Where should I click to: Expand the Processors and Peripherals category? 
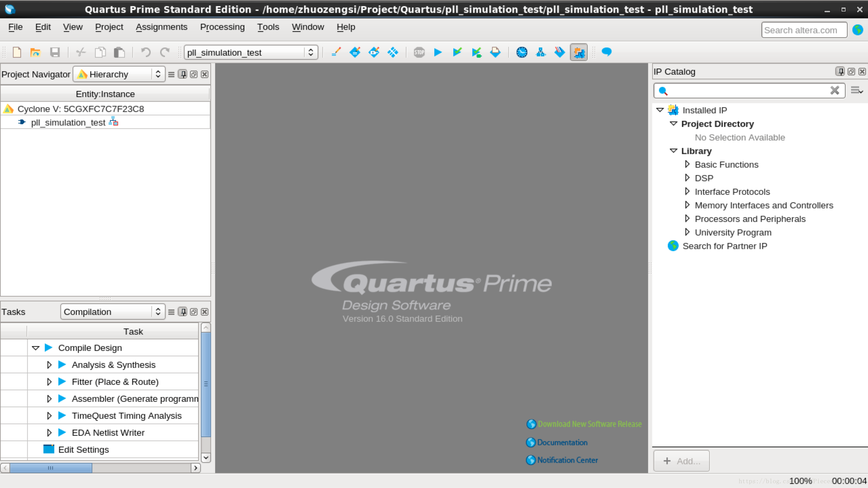687,219
